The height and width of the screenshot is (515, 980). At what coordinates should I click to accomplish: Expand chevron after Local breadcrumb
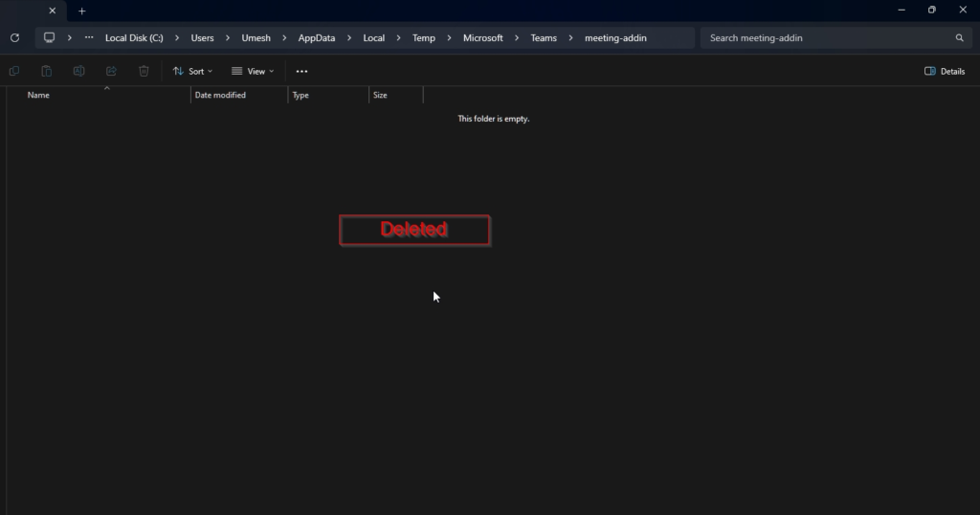398,37
